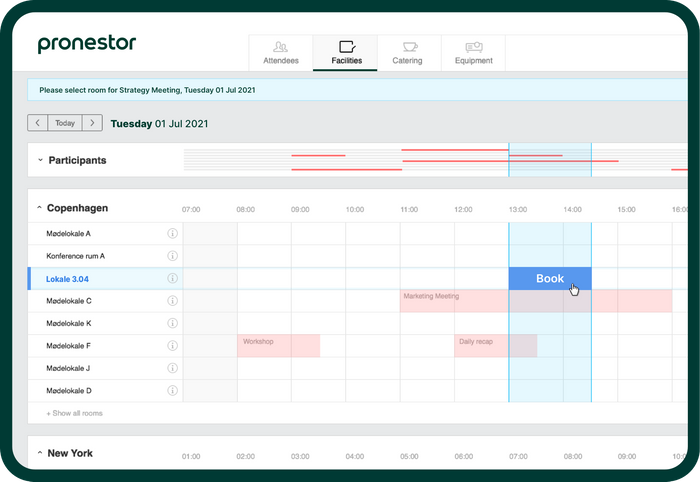Click the Tuesday 01 Jul 2021 date heading
This screenshot has height=482, width=700.
[159, 124]
